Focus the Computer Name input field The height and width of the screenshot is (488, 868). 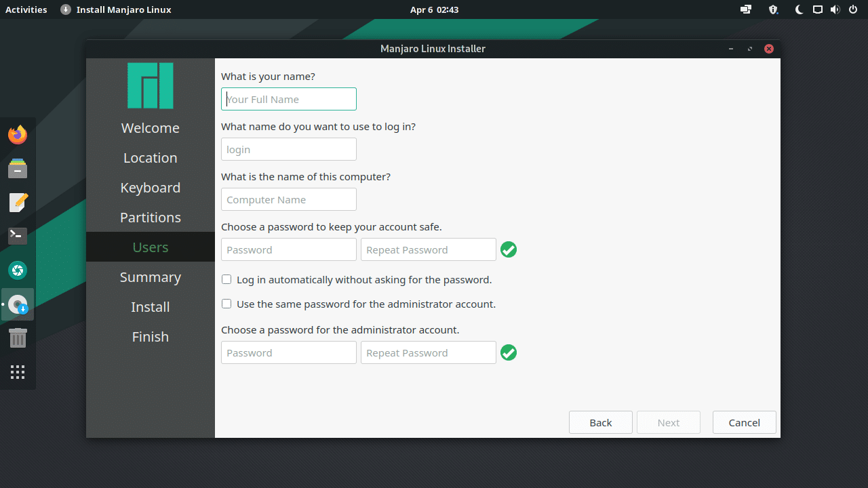click(x=288, y=199)
